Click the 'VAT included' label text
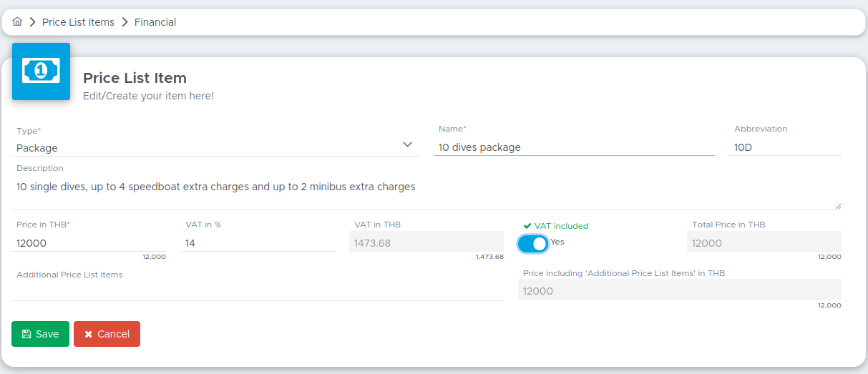The image size is (868, 374). point(561,226)
